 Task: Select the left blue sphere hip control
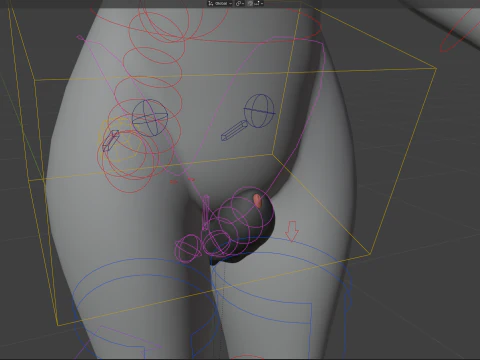[x=150, y=118]
